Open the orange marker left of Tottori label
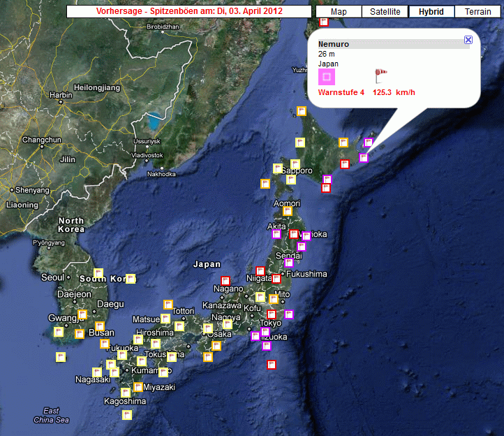 tap(168, 305)
